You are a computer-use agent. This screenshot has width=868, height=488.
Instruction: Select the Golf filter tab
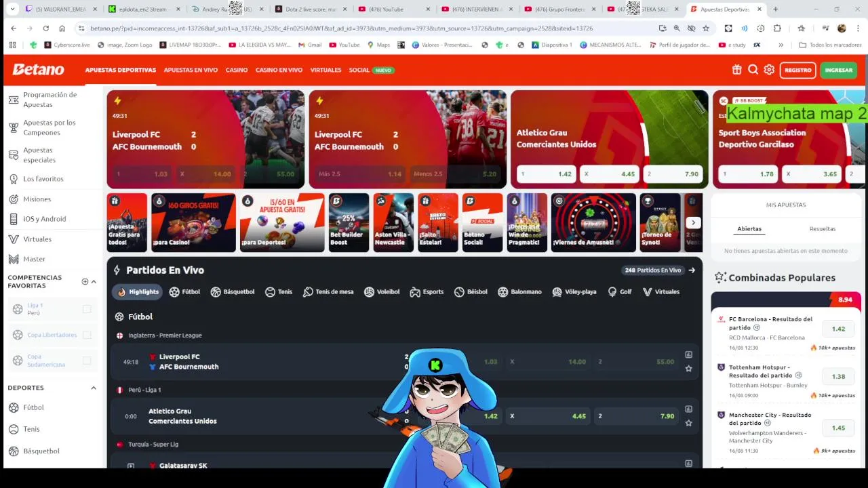tap(620, 292)
